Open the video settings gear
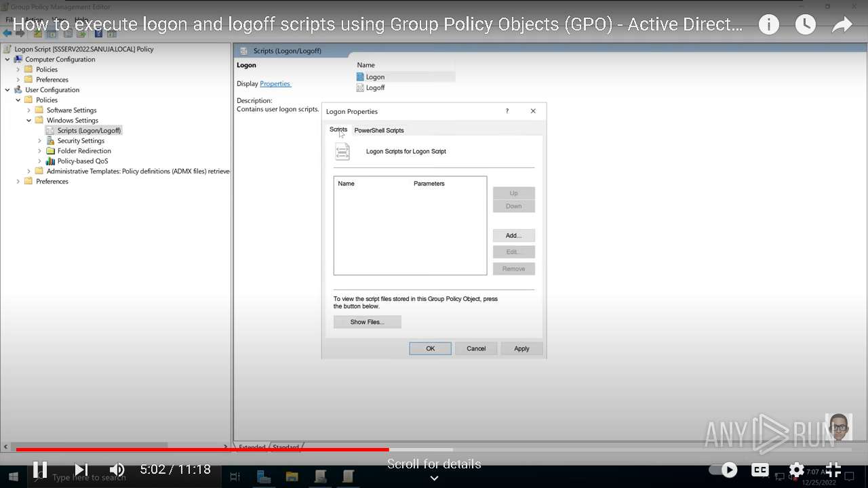 [x=797, y=469]
